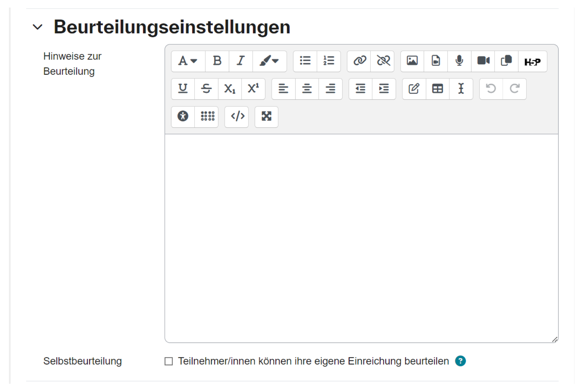Record audio with the microphone icon

[x=459, y=61]
